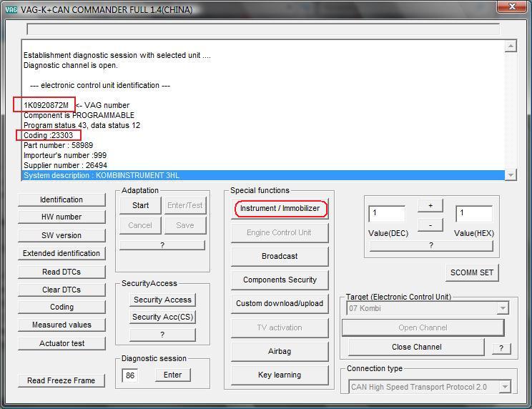Close the VAG-K+CAN Commander window

tap(512, 6)
